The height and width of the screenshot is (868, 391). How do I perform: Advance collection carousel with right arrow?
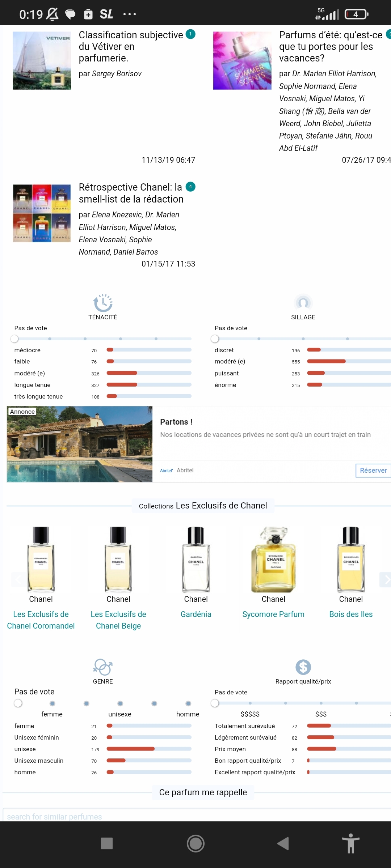click(385, 580)
